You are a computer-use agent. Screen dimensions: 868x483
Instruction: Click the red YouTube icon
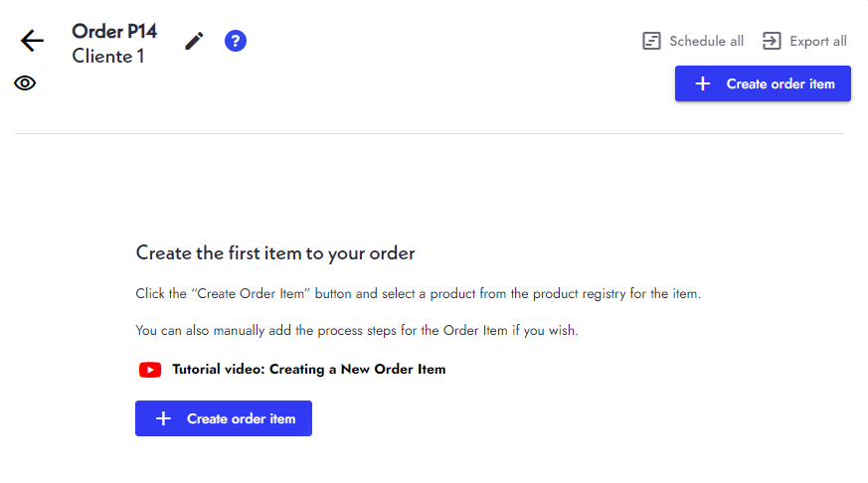[150, 370]
